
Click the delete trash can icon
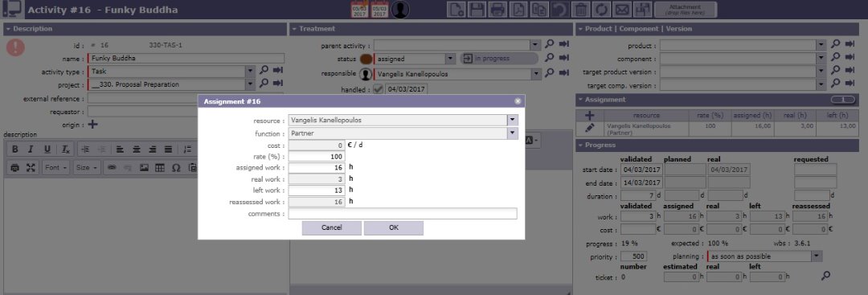click(x=580, y=10)
